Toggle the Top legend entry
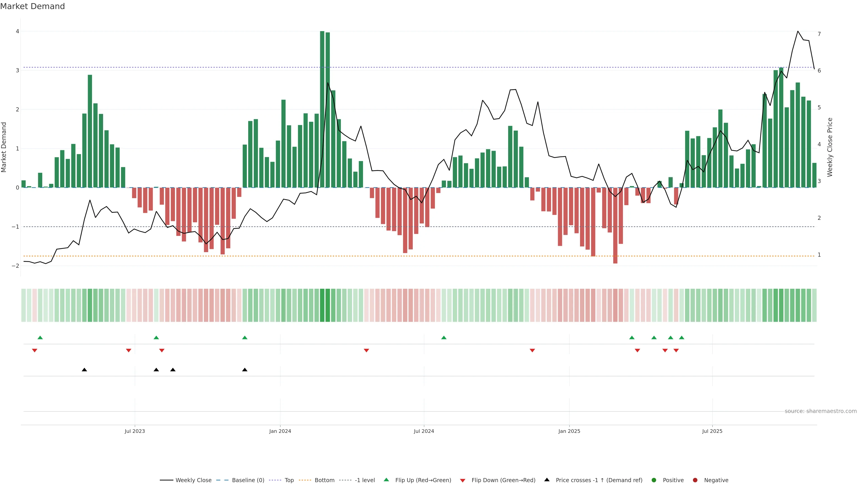Screen dimensions: 868x488 point(289,480)
